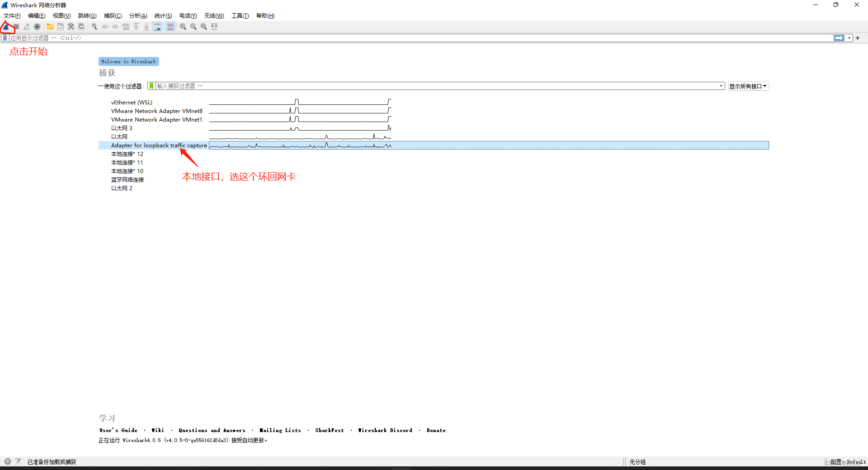Select the 蓝牙网络连接 interface
Screen dimensions: 868x470
434,179
